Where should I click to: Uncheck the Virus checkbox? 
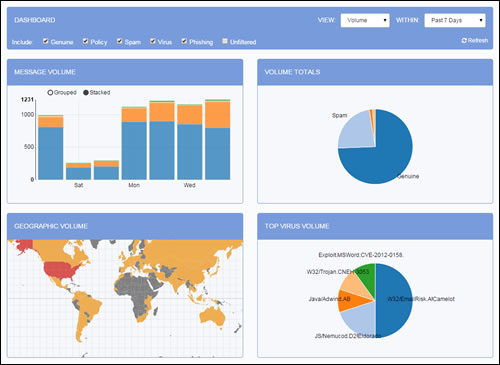coord(153,41)
